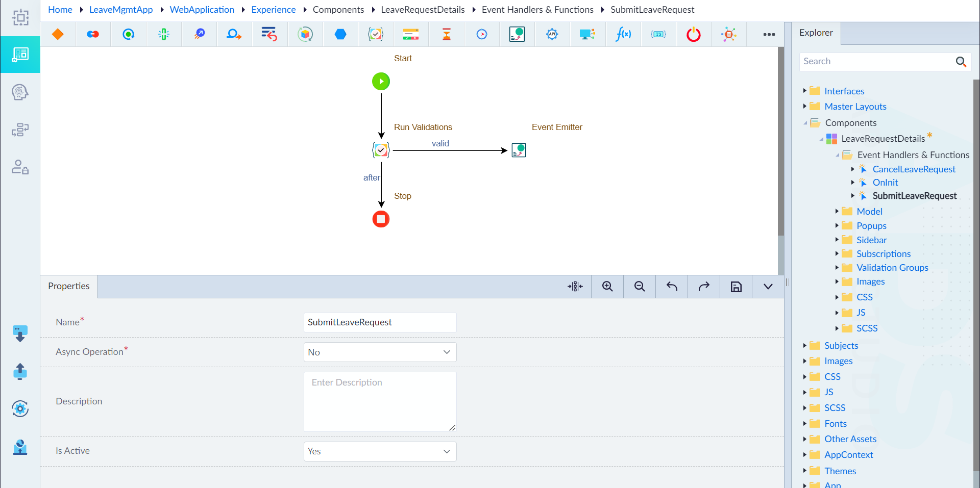Collapse the Properties panel with chevron
Viewport: 980px width, 488px height.
tap(768, 287)
